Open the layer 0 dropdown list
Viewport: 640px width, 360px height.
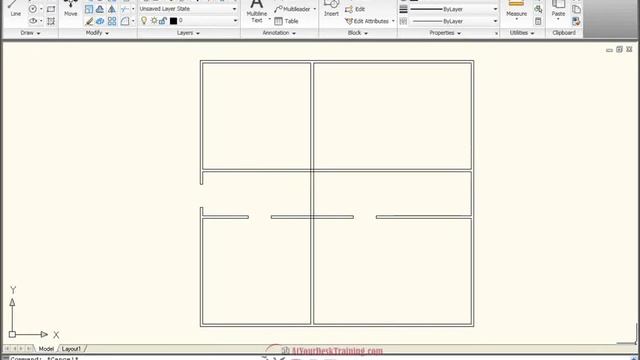(236, 20)
